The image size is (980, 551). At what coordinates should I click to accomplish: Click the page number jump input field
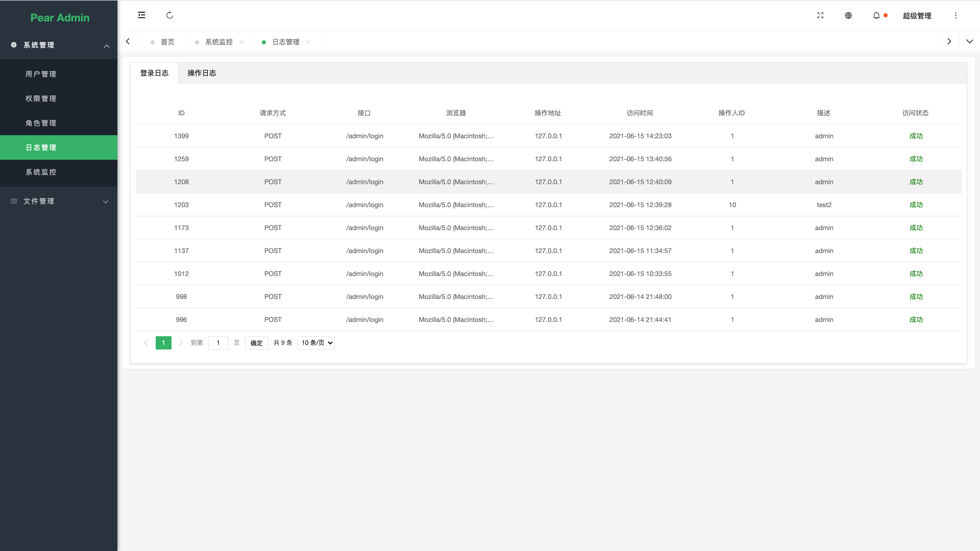tap(218, 343)
